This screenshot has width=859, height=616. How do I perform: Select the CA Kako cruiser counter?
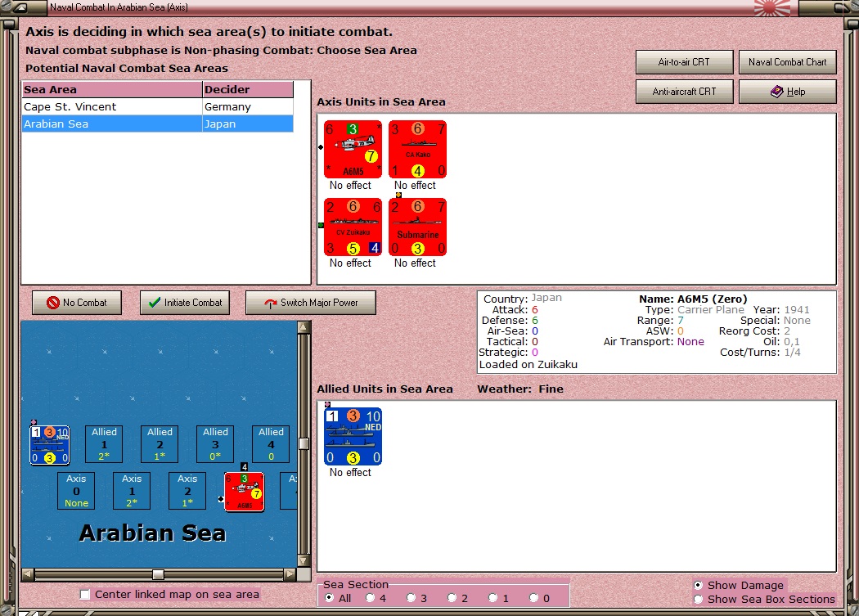[417, 150]
